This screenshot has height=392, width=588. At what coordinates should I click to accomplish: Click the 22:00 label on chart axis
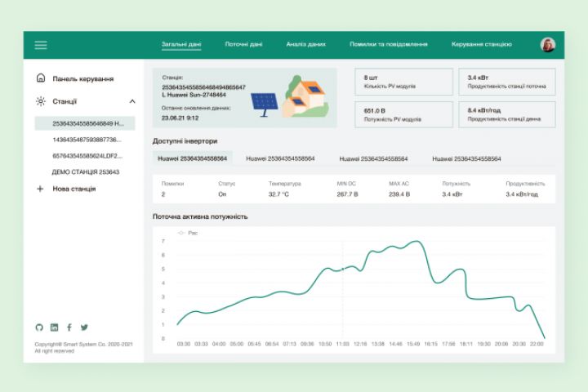(x=537, y=344)
